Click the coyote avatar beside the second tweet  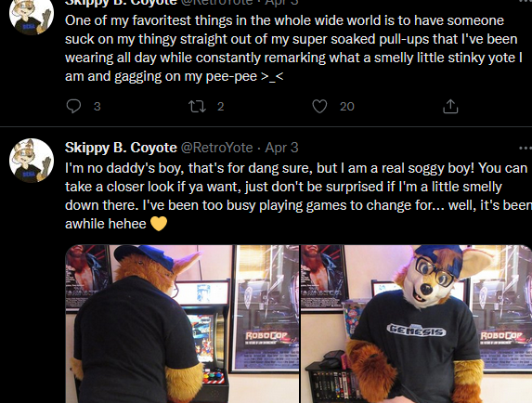point(32,161)
